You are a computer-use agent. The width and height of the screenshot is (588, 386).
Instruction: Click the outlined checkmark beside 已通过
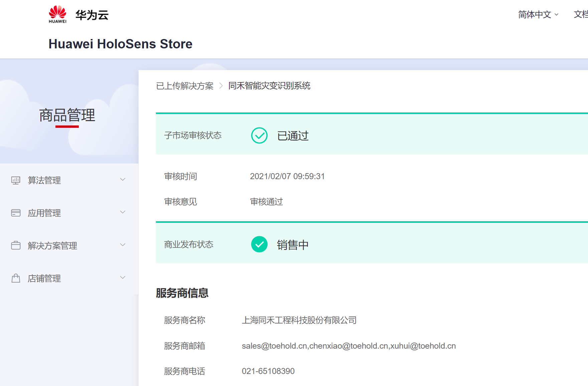pyautogui.click(x=259, y=135)
